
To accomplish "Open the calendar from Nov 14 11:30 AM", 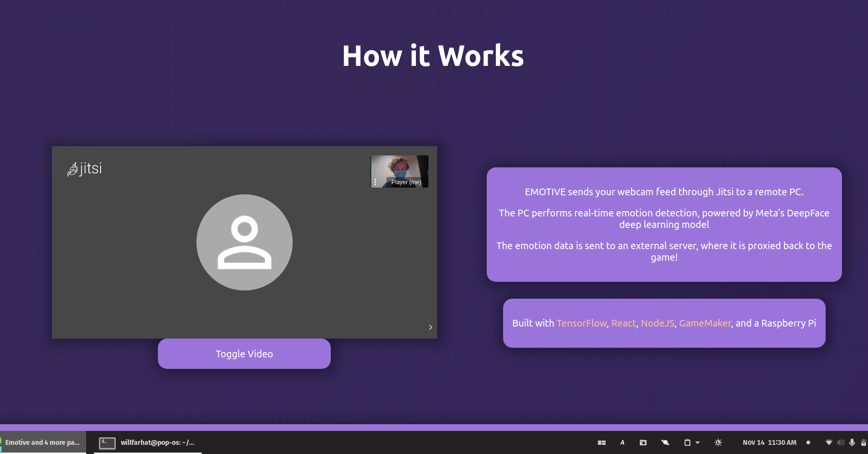I will (x=769, y=442).
